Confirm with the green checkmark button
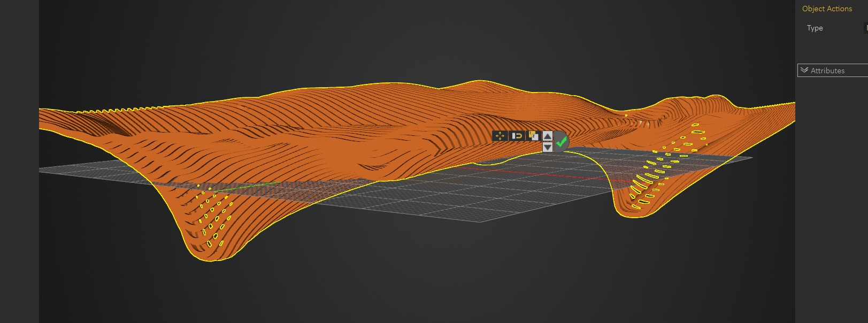This screenshot has height=323, width=868. click(561, 142)
